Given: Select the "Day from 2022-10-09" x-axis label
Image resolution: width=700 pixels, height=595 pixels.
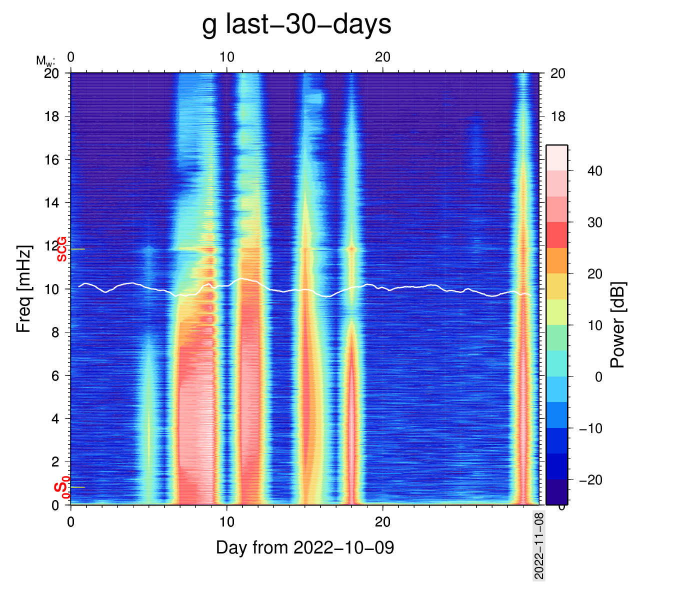Looking at the screenshot, I should pyautogui.click(x=305, y=547).
